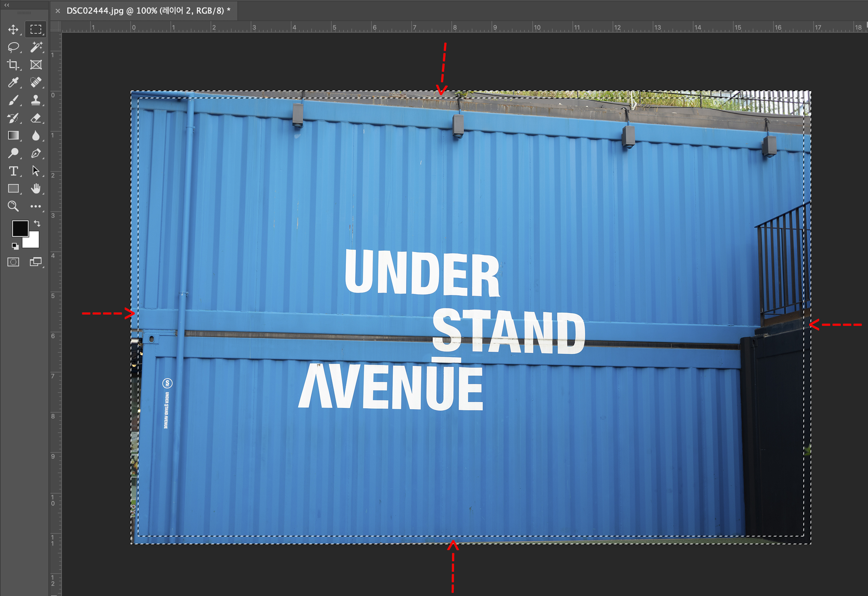Image resolution: width=868 pixels, height=596 pixels.
Task: Select the Horizontal Type tool
Action: click(14, 171)
